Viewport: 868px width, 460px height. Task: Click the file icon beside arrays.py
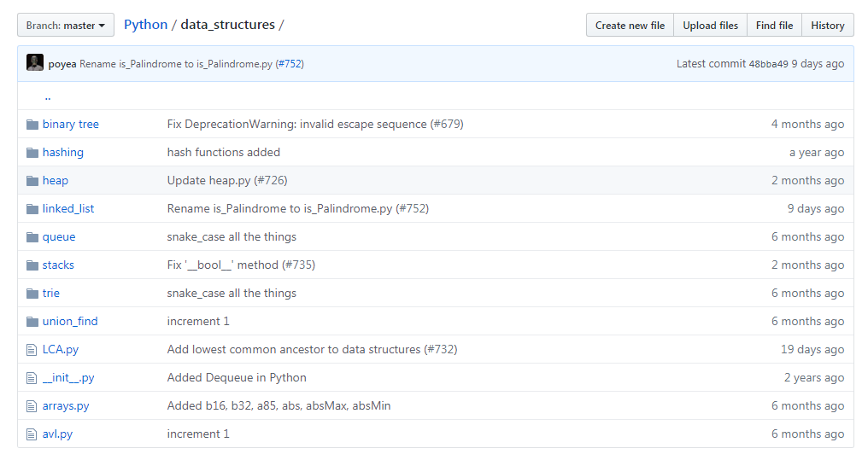(32, 406)
